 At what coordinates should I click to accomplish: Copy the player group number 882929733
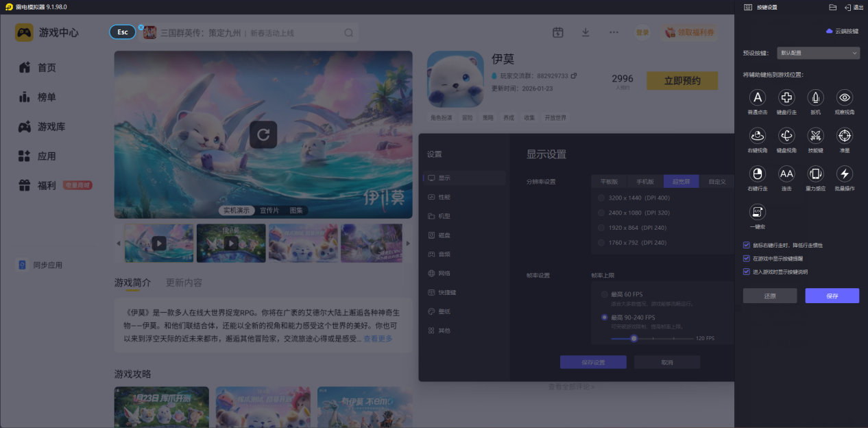point(574,75)
